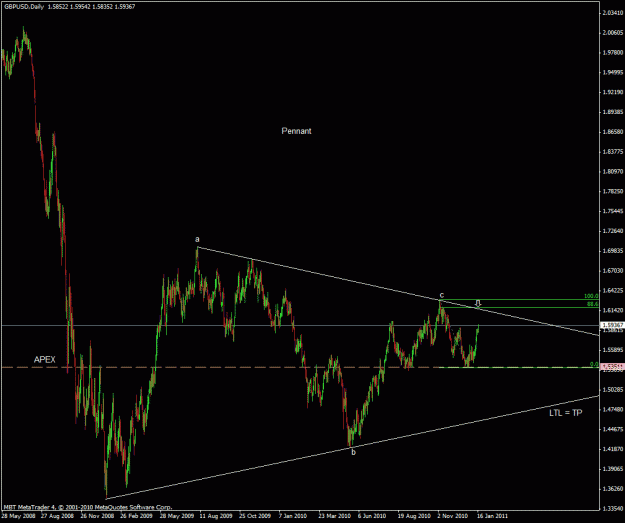Image resolution: width=625 pixels, height=523 pixels.
Task: Click date label 7 Jan 2010
Action: [x=293, y=516]
